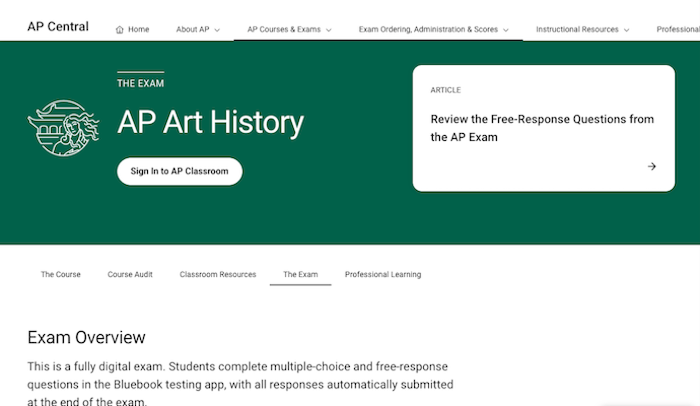
Task: Expand the About AP chevron
Action: 217,30
